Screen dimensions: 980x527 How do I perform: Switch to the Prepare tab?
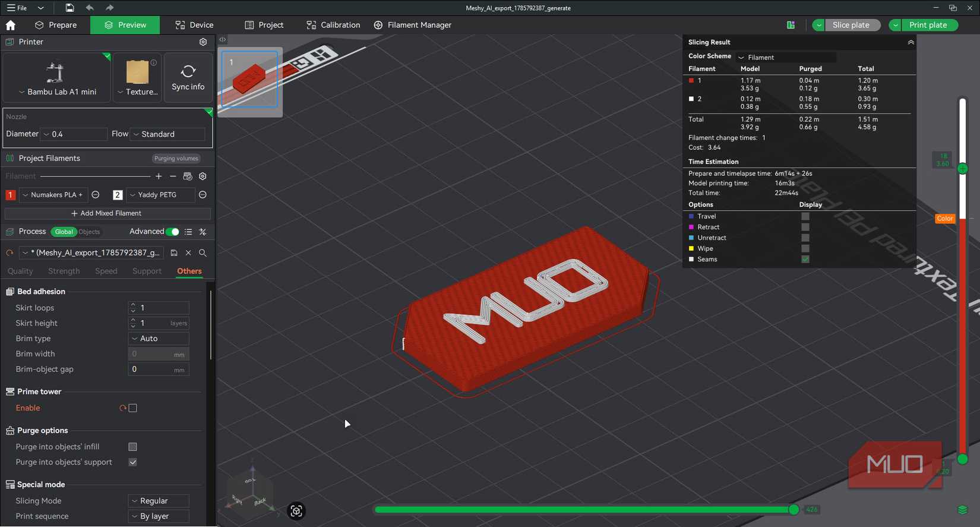click(56, 25)
